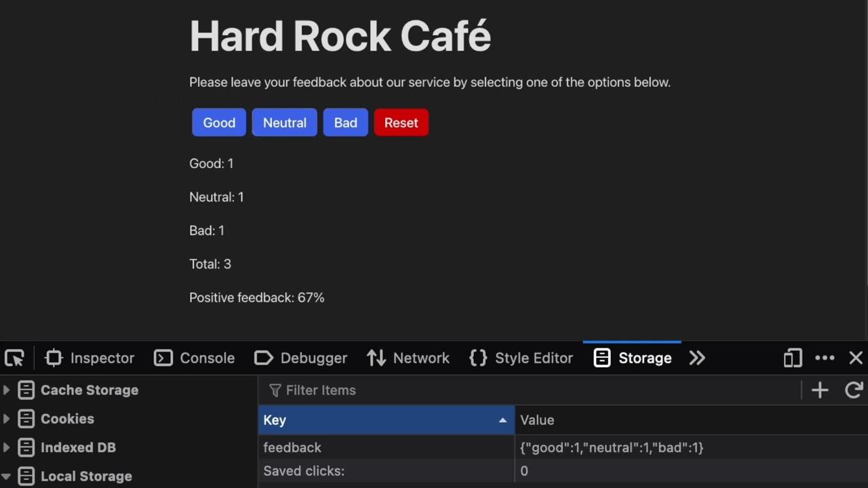Open the Debugger tab
Viewport: 868px width, 488px height.
(301, 358)
